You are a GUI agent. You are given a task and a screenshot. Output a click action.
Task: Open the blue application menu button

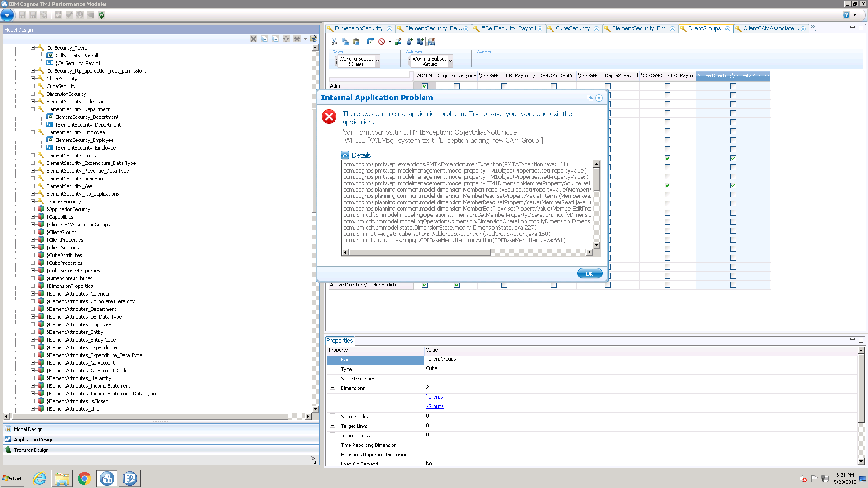pos(7,15)
